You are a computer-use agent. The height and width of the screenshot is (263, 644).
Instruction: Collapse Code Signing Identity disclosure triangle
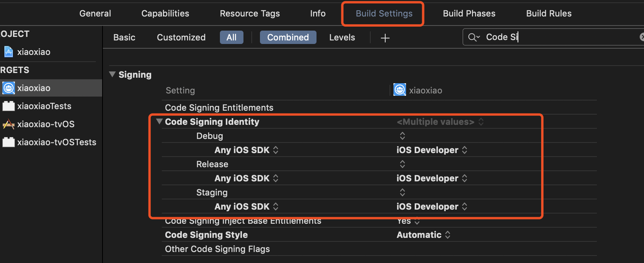click(x=159, y=121)
